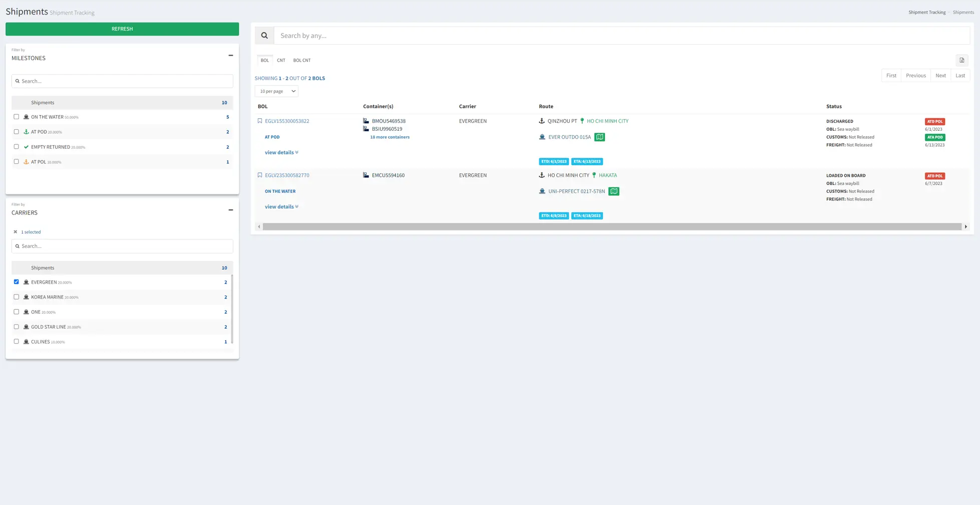Focus the Search by any field
980x505 pixels.
click(622, 36)
